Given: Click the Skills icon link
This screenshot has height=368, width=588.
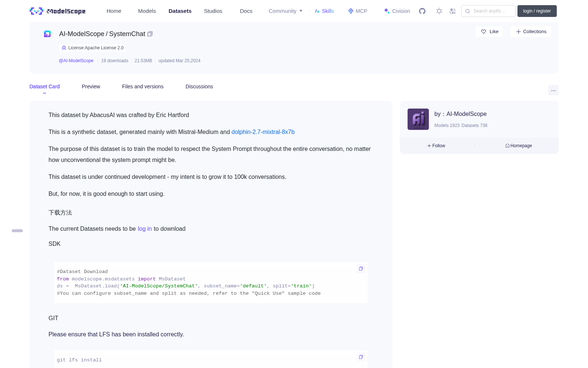Looking at the screenshot, I should tap(324, 11).
